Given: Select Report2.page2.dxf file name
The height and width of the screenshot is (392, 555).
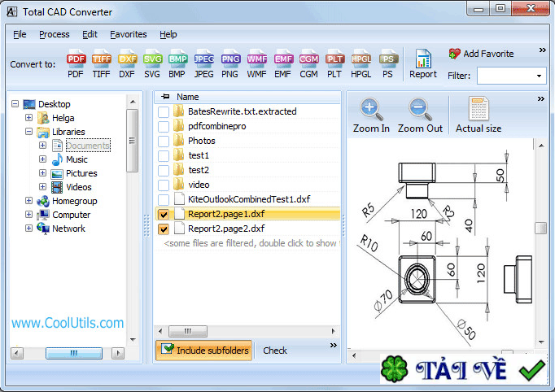Looking at the screenshot, I should coord(226,229).
